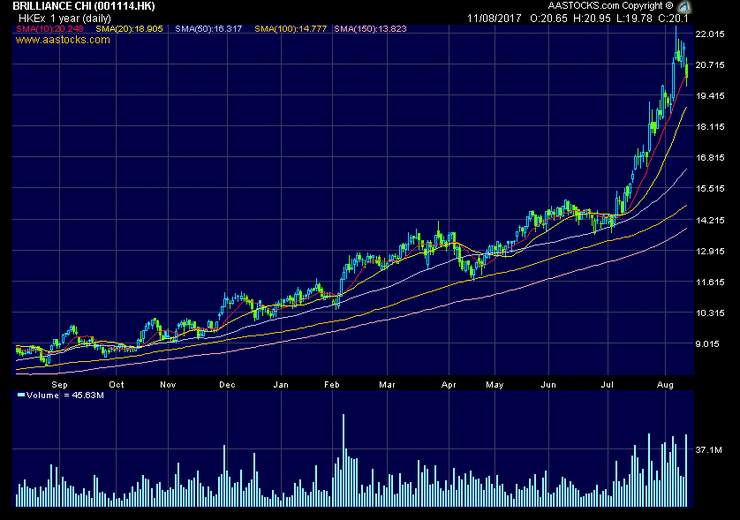740x520 pixels.
Task: Select the SMA(10):20.248 legend label
Action: coord(50,29)
